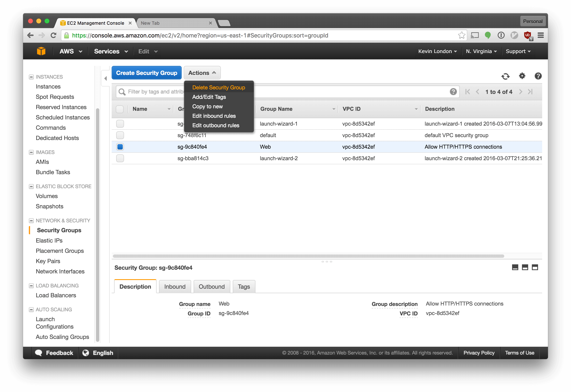Click the AWS orange cube logo
The height and width of the screenshot is (392, 571).
coord(41,51)
